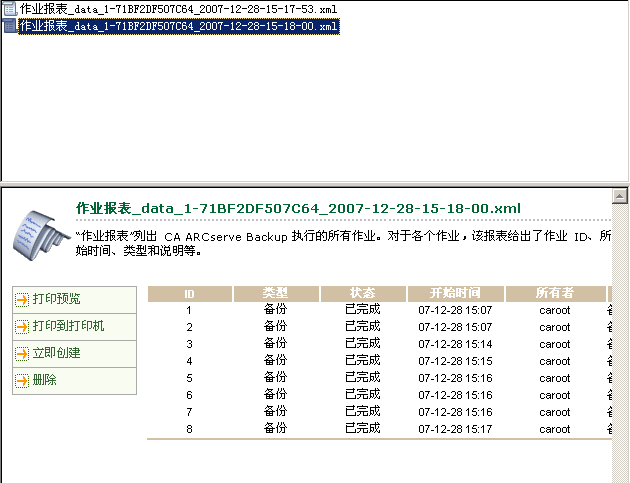Select file 作业报表_data_1-71BF2DF507C64_2007-12-28-15-18-00.xml

pyautogui.click(x=179, y=26)
